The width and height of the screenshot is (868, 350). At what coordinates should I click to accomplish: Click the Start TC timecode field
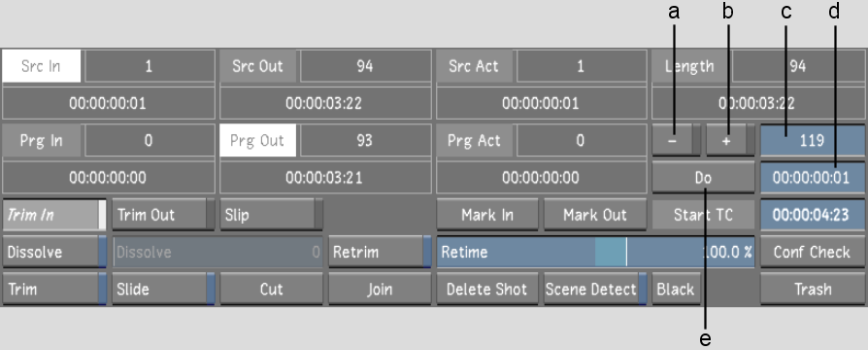tap(813, 215)
